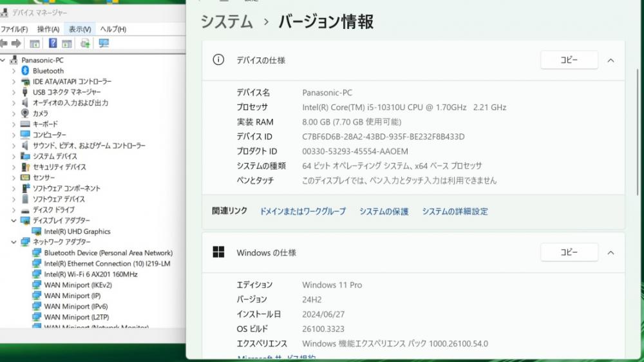The width and height of the screenshot is (644, 362).
Task: Open the ヘルプ(H) menu
Action: (113, 29)
